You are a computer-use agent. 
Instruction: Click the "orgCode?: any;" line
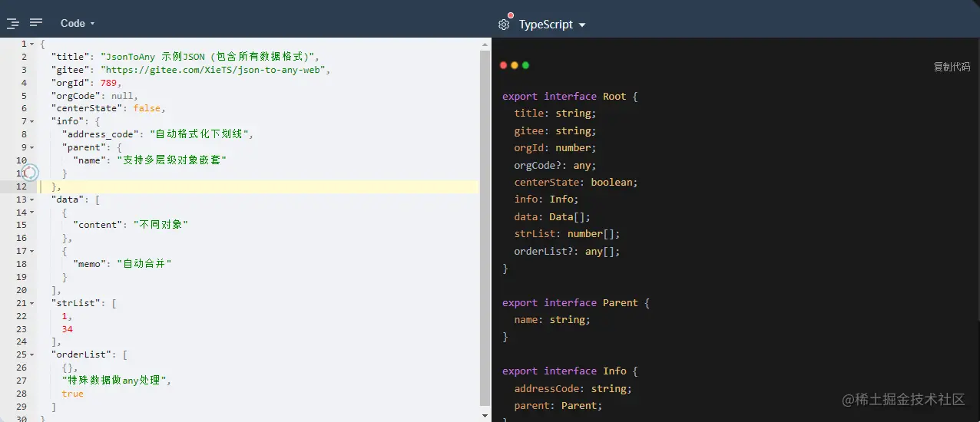tap(555, 165)
